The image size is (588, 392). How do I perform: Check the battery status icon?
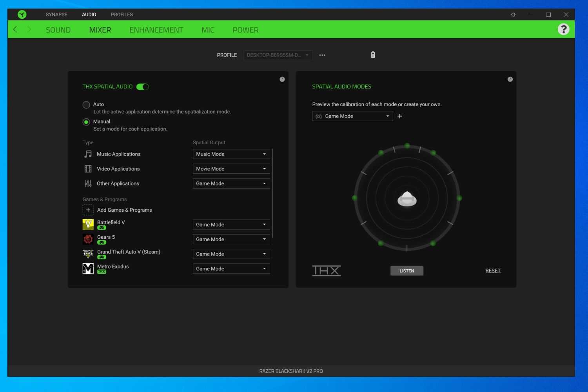[373, 55]
